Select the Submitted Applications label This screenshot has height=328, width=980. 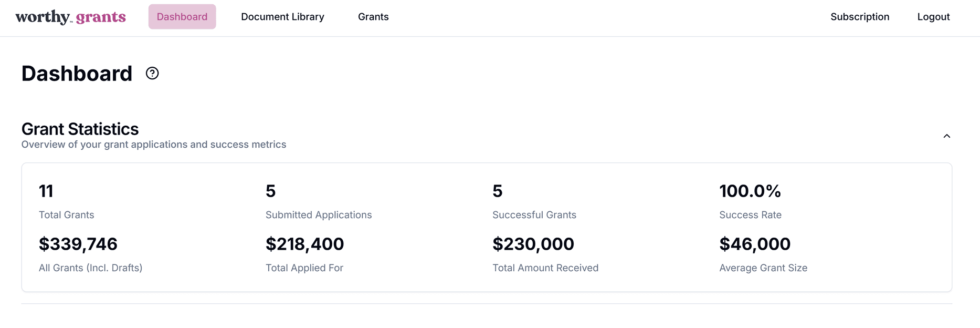click(x=319, y=215)
